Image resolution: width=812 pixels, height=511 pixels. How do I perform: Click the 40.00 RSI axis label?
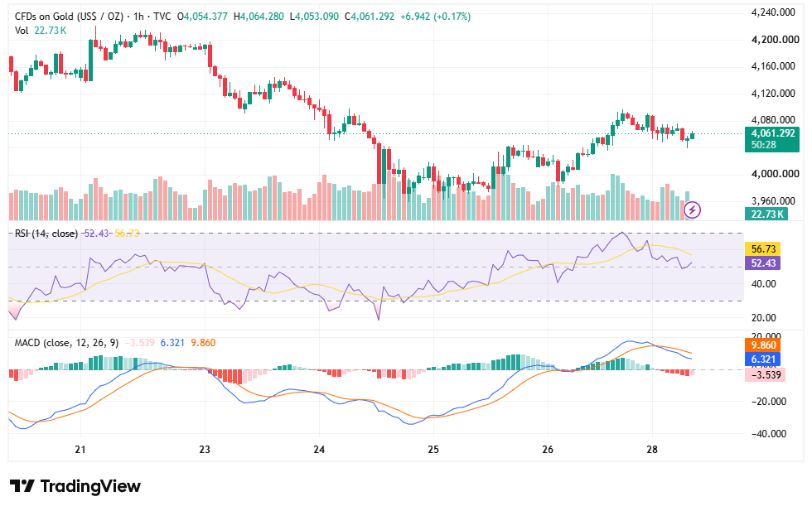point(763,284)
